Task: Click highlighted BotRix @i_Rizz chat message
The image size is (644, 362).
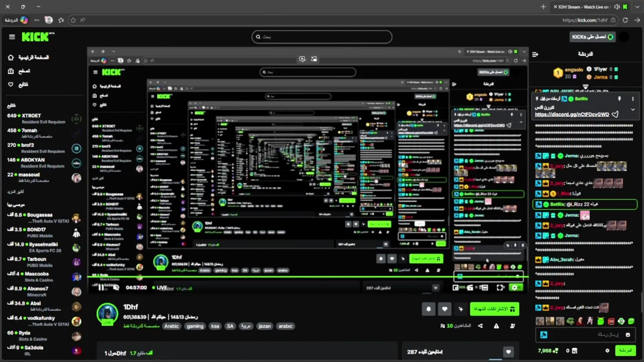Action: (585, 204)
